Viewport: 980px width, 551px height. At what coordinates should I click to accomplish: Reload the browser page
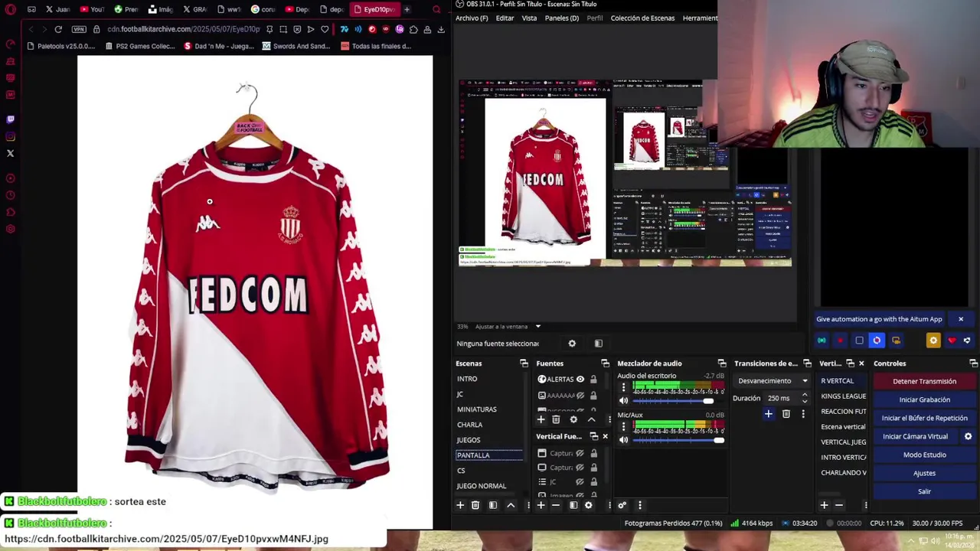tap(58, 29)
